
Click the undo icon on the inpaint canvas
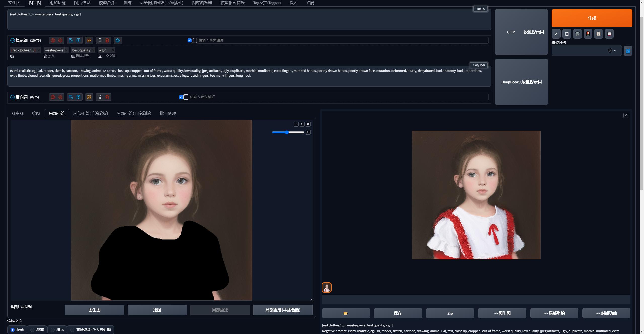pos(296,124)
